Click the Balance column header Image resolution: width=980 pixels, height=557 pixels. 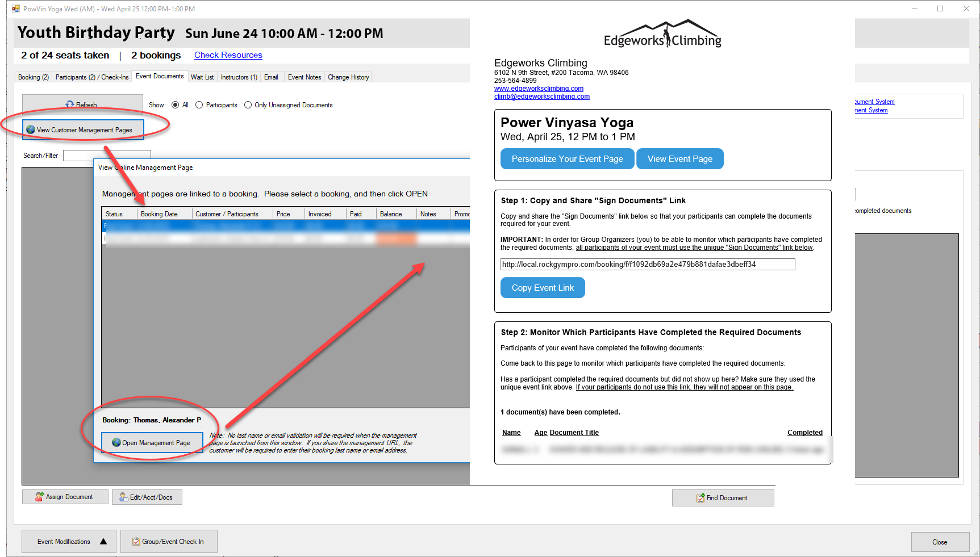click(397, 214)
